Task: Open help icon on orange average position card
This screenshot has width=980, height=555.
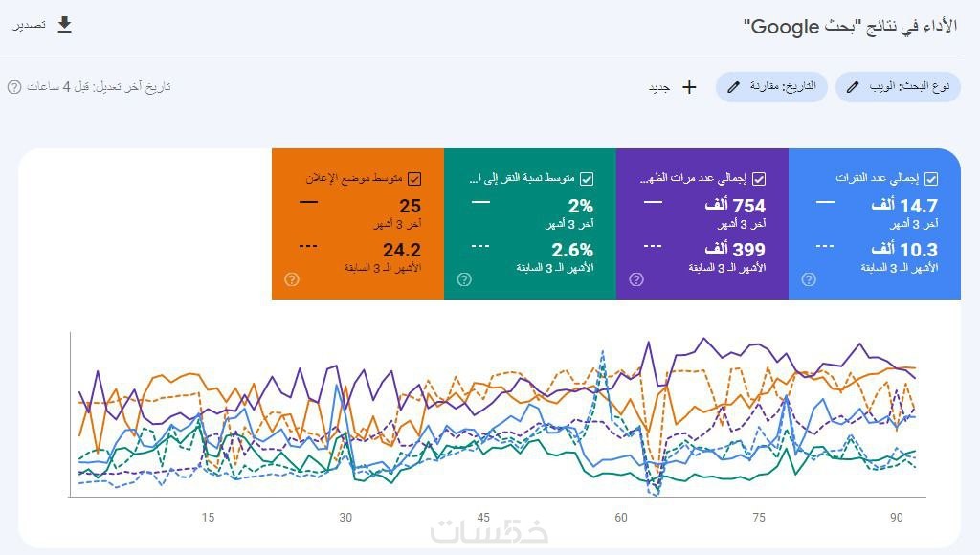Action: [x=292, y=279]
